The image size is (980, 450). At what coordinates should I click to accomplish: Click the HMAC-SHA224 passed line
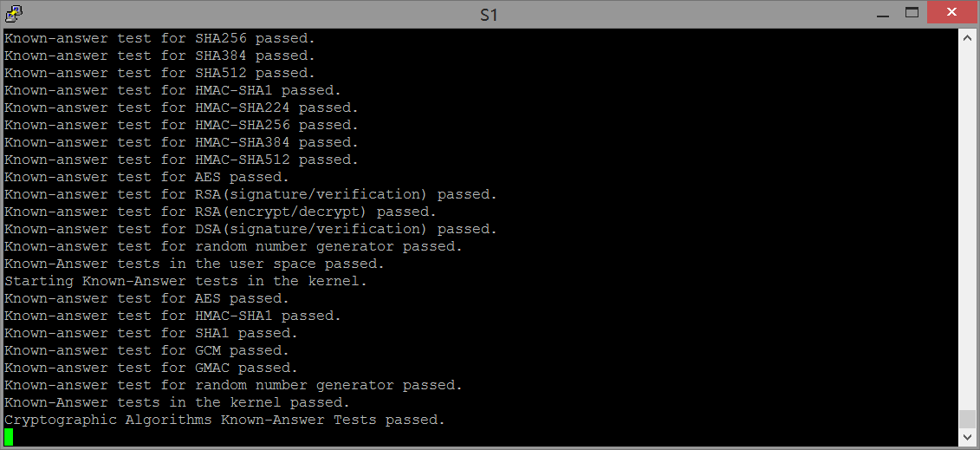[x=181, y=108]
